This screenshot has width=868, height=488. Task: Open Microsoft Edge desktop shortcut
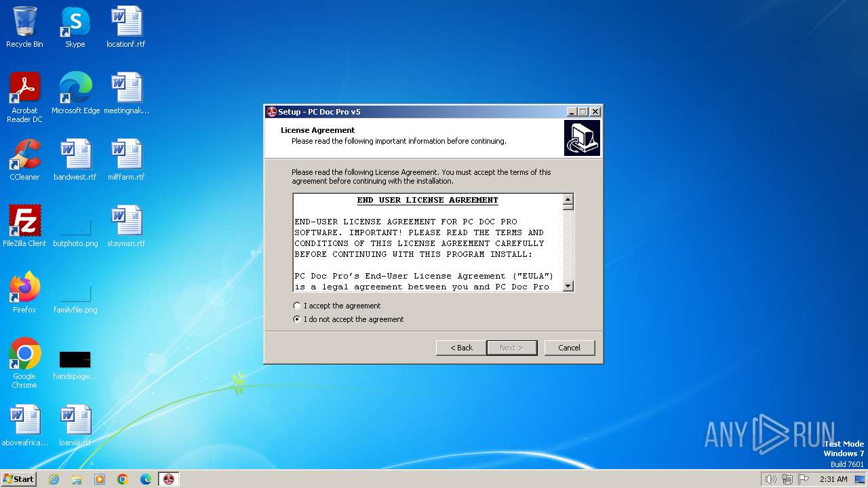pyautogui.click(x=75, y=94)
